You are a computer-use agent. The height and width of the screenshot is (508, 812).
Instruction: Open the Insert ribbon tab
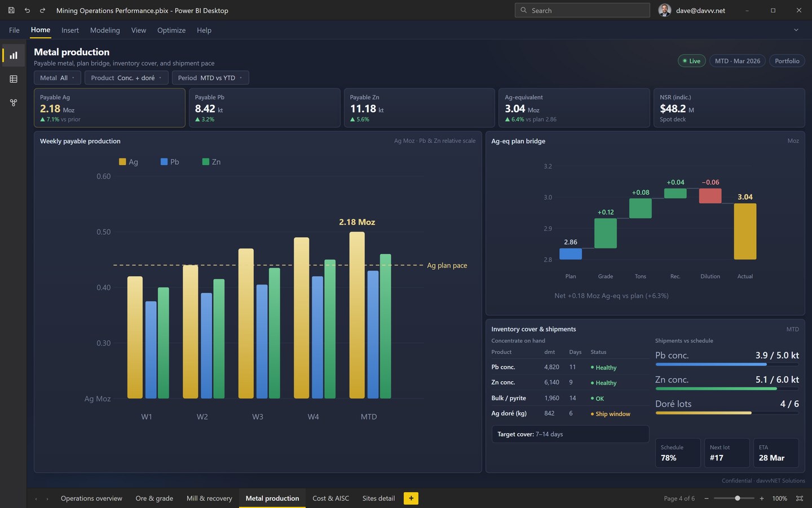70,30
